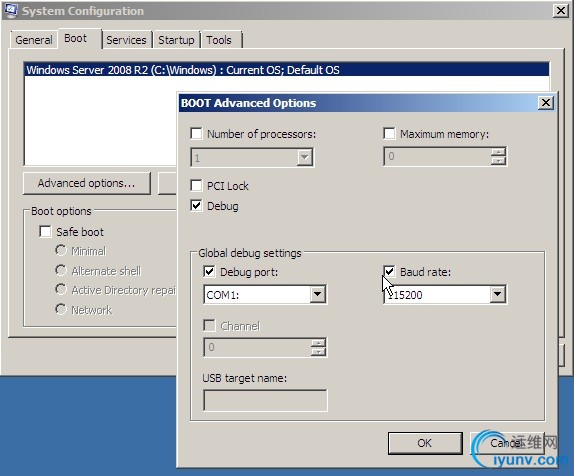Click the Channel number field
The height and width of the screenshot is (476, 574).
[257, 347]
